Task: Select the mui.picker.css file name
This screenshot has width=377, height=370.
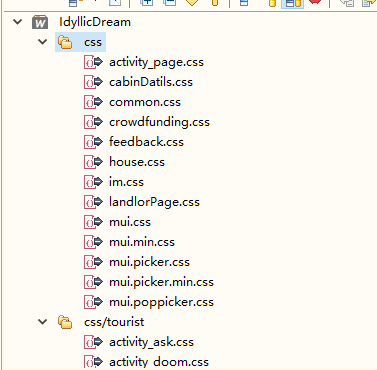Action: (x=149, y=262)
